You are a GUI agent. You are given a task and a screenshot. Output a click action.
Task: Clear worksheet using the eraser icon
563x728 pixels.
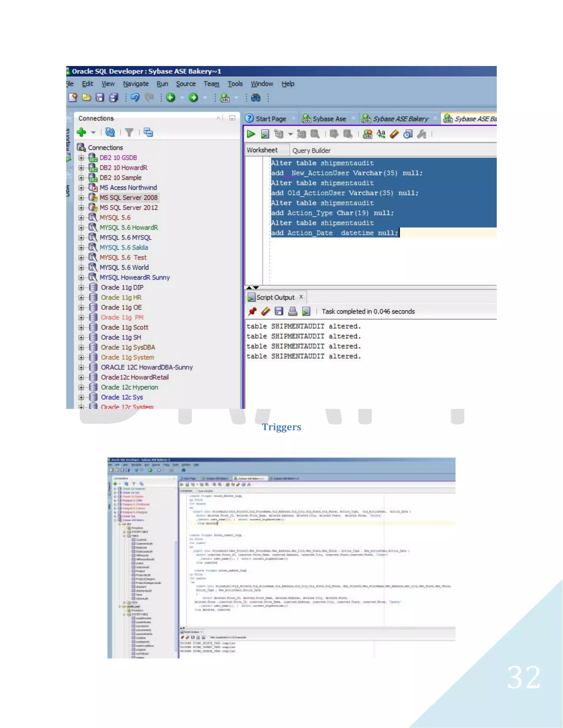click(x=394, y=134)
